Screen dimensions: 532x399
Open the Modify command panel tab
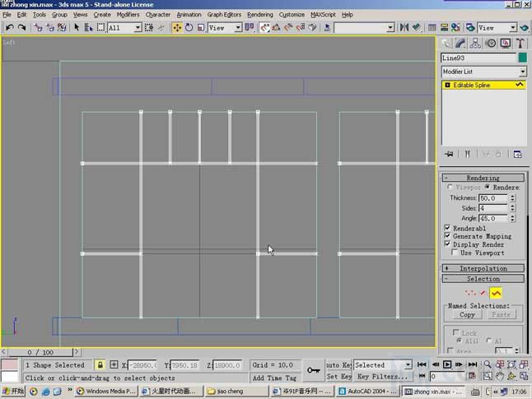tap(460, 43)
